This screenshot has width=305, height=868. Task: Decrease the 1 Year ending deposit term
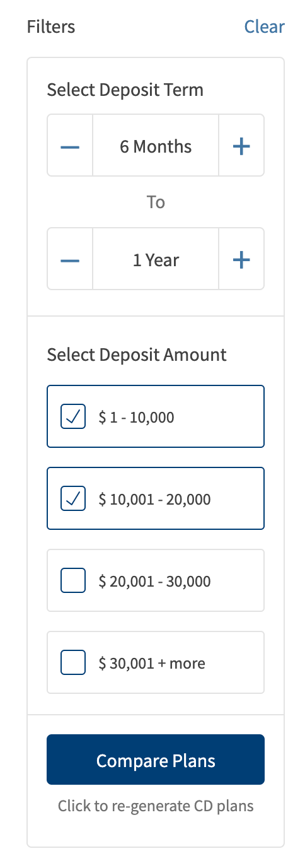point(70,259)
